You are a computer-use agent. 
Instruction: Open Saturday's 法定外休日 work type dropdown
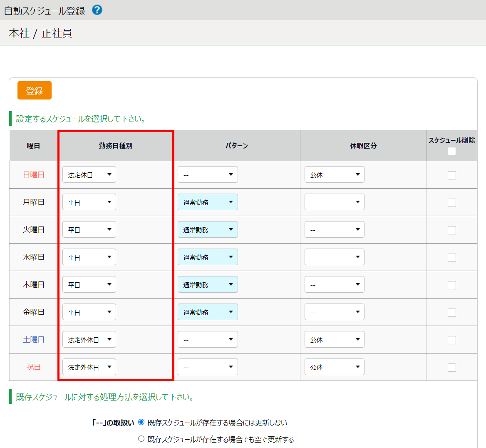89,340
